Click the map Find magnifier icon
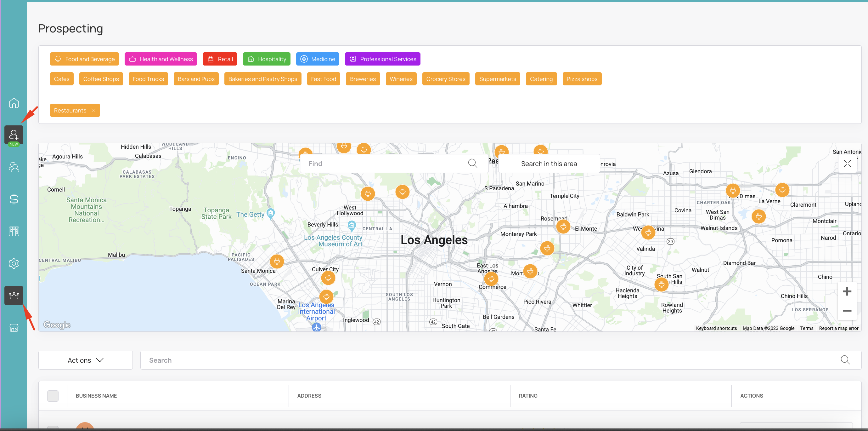The image size is (868, 431). pyautogui.click(x=472, y=164)
